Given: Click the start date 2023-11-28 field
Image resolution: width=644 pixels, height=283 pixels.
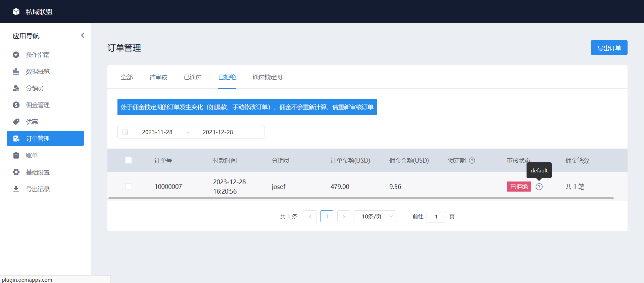Looking at the screenshot, I should coord(157,132).
